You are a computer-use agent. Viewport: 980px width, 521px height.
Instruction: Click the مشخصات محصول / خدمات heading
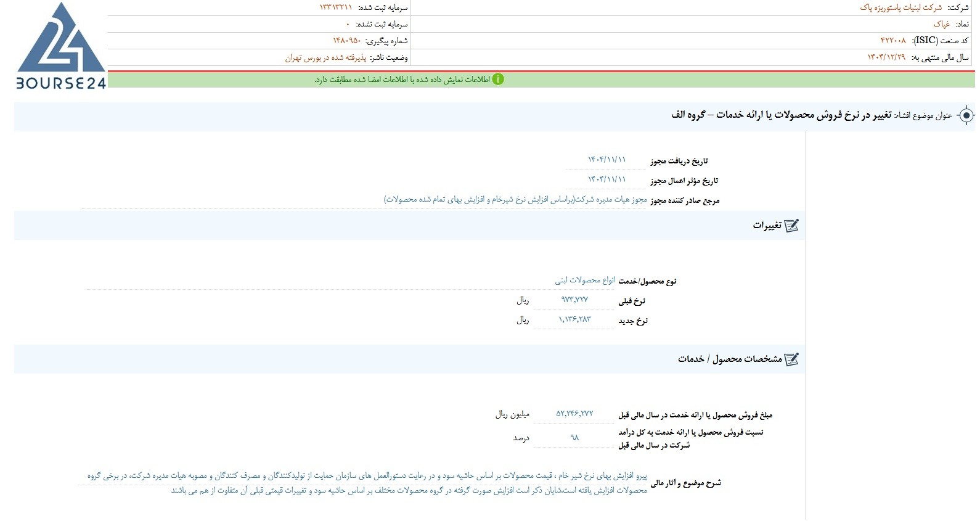click(730, 359)
